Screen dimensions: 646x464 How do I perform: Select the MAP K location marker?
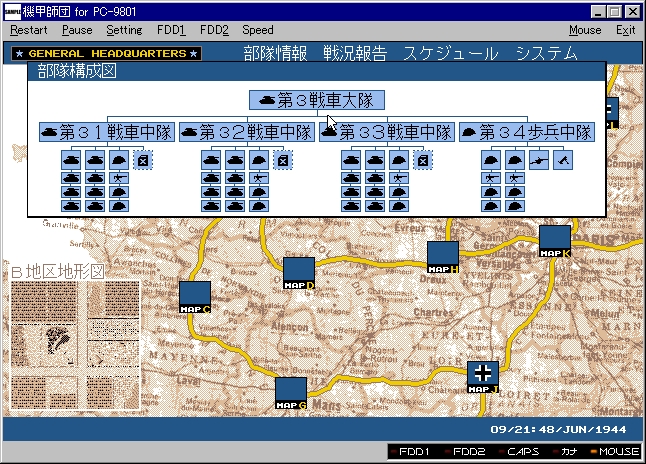coord(554,241)
